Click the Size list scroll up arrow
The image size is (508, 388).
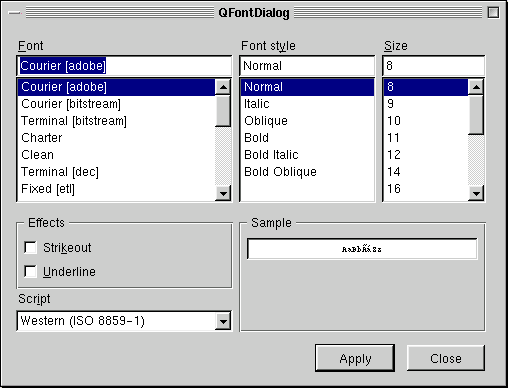[x=476, y=87]
